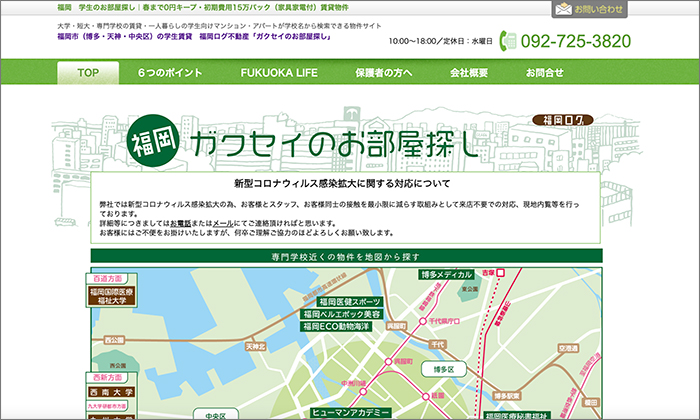The height and width of the screenshot is (420, 700).
Task: Open the 6つのポイント menu item
Action: [x=170, y=73]
